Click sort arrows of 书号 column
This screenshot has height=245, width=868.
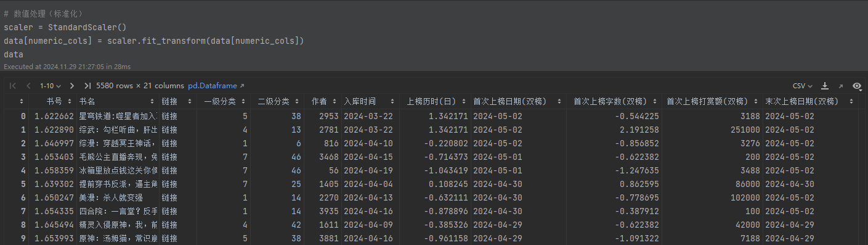[69, 101]
